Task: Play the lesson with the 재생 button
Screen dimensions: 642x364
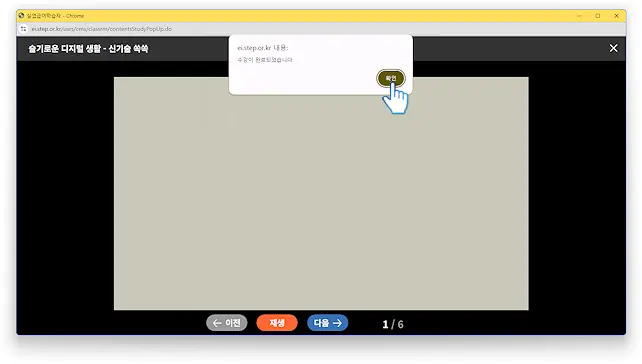Action: [277, 323]
